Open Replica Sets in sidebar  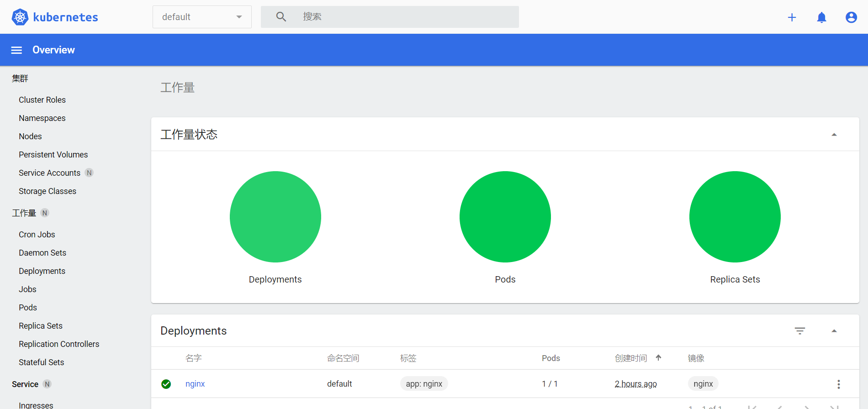coord(41,326)
